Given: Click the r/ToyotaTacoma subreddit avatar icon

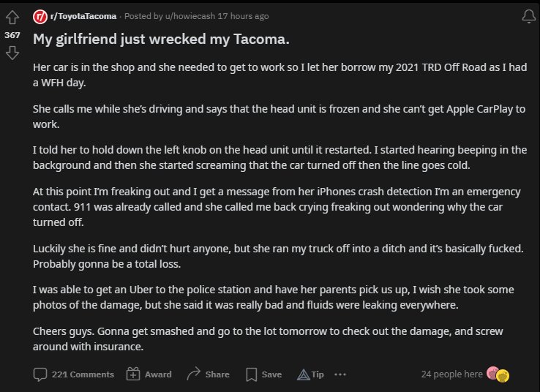Looking at the screenshot, I should 40,17.
